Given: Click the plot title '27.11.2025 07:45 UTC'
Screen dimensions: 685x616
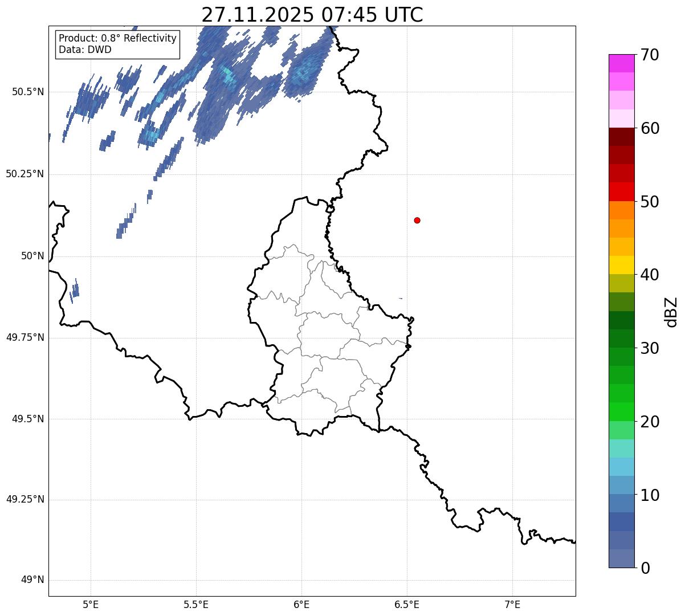Looking at the screenshot, I should (312, 15).
